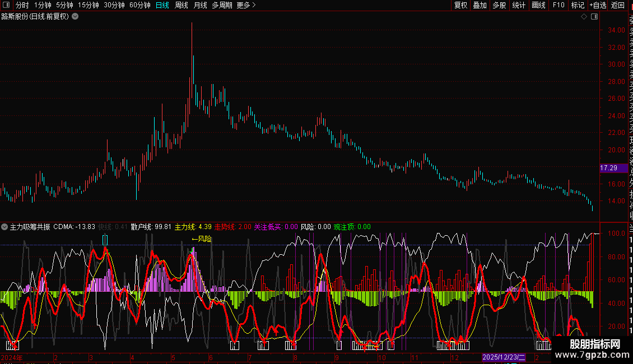Select the 30分钟 period
633x364 pixels.
[x=114, y=5]
